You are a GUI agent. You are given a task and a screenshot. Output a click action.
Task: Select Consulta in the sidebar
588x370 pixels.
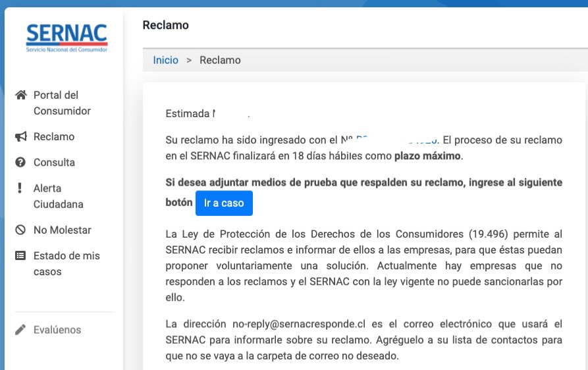pos(55,163)
